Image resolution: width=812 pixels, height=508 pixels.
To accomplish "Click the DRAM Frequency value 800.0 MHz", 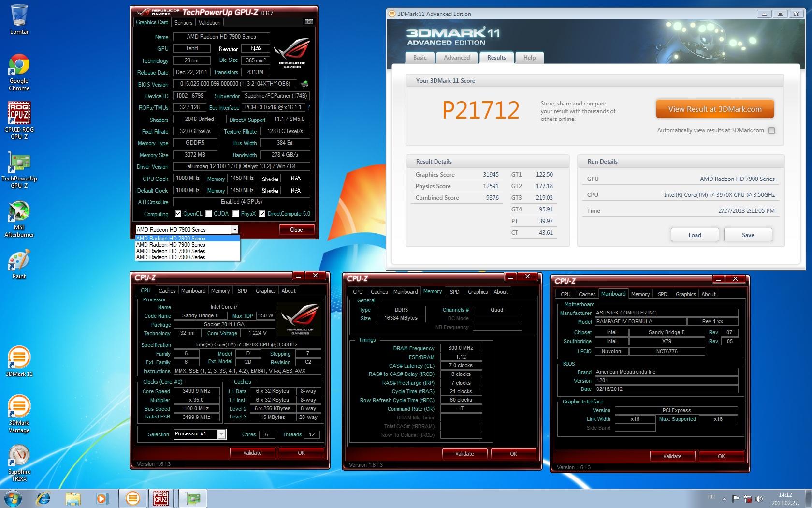I will pyautogui.click(x=461, y=348).
